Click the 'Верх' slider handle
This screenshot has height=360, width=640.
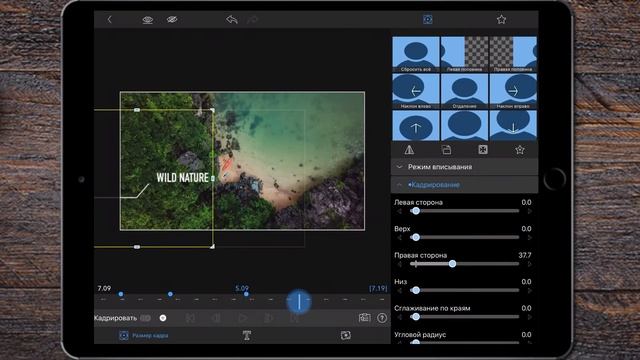(x=416, y=238)
